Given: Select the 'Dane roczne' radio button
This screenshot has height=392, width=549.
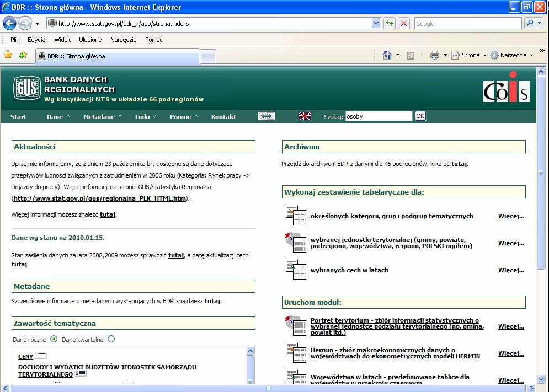Looking at the screenshot, I should coord(54,339).
